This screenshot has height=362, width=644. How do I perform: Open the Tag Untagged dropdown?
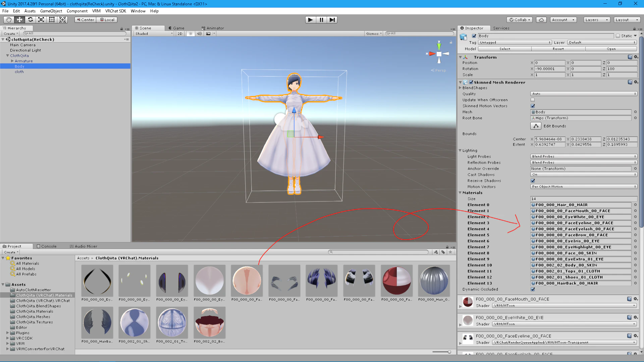coord(515,43)
